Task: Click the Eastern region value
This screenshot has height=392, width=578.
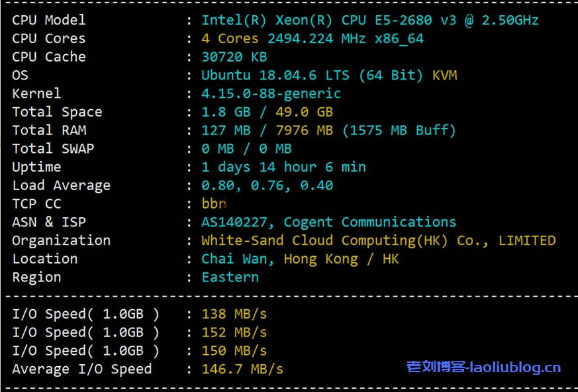Action: (x=230, y=277)
